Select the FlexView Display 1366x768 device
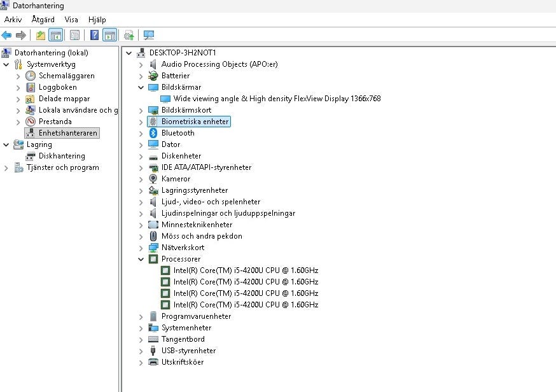556x392 pixels. pos(277,99)
